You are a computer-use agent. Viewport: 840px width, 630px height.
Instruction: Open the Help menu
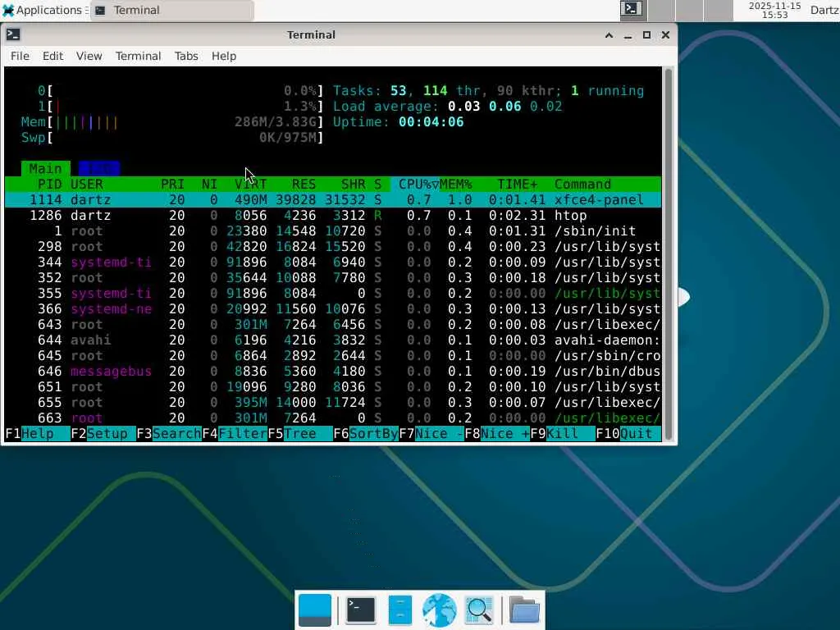223,57
